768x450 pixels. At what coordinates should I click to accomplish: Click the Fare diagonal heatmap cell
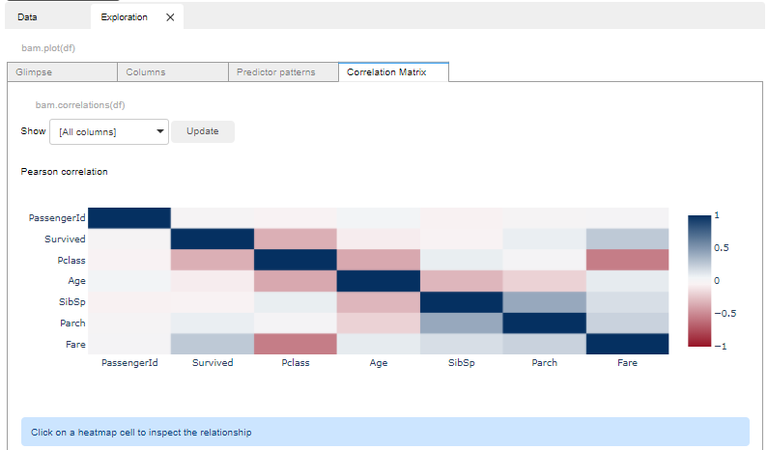pyautogui.click(x=627, y=344)
